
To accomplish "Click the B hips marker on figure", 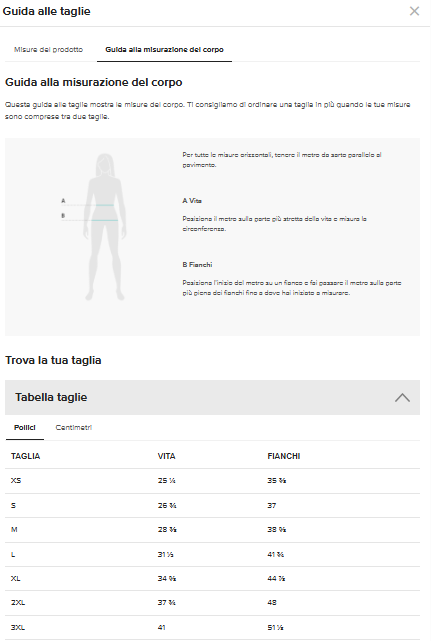I will pos(63,215).
